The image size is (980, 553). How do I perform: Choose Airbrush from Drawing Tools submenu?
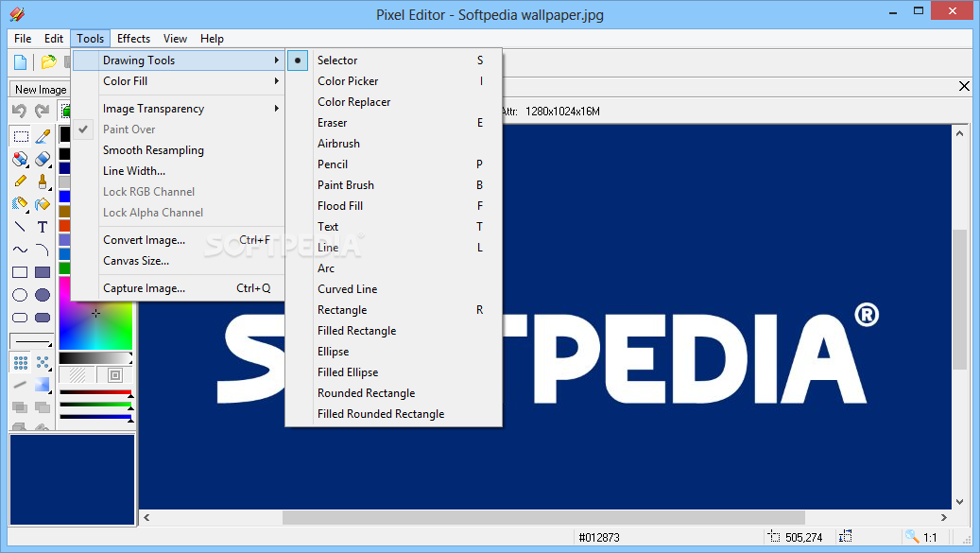(x=394, y=144)
